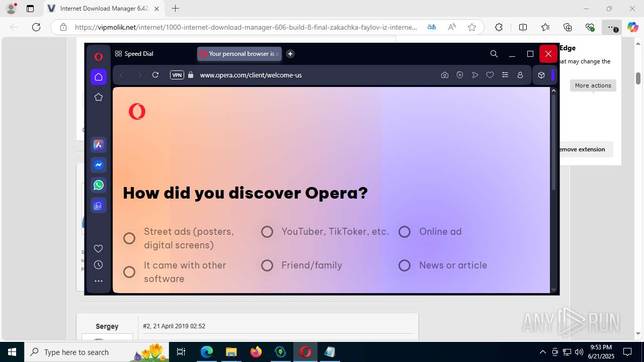Viewport: 644px width, 362px height.
Task: Open WhatsApp in Opera sidebar
Action: tap(99, 185)
